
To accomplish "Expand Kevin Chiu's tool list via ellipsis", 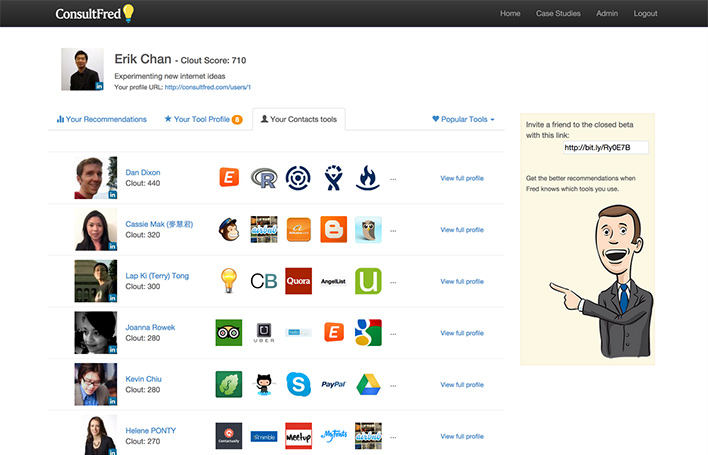I will pos(393,385).
